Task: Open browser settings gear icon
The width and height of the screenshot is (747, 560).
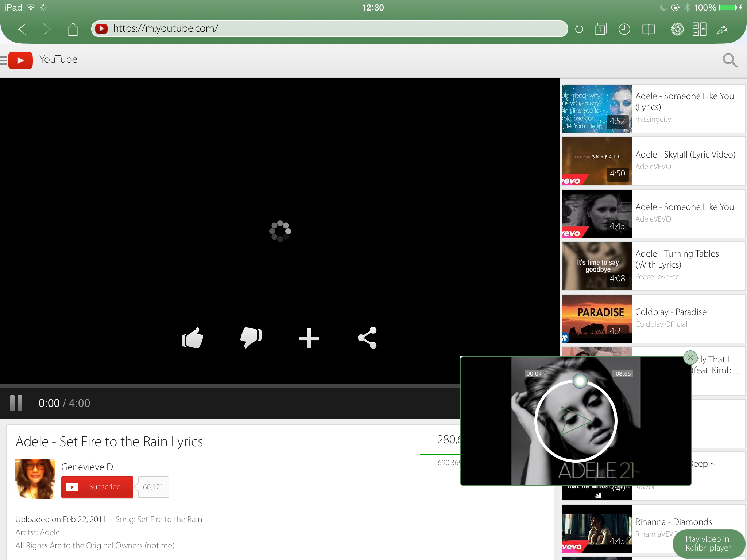Action: click(x=677, y=29)
